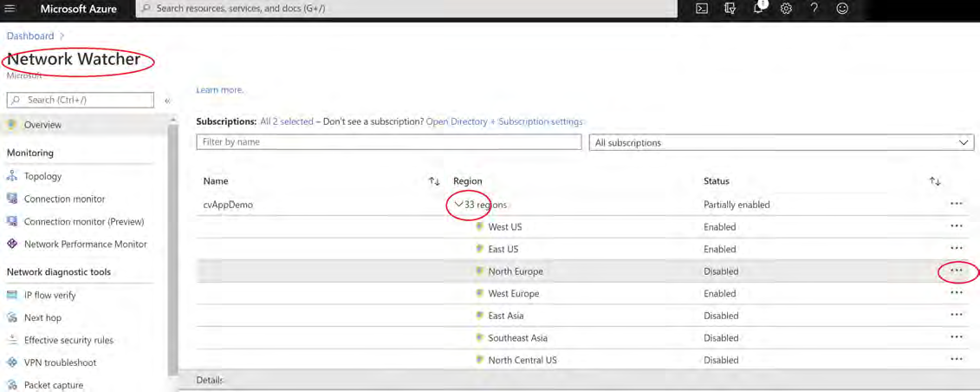
Task: Sort table by Name column arrows
Action: [x=434, y=181]
